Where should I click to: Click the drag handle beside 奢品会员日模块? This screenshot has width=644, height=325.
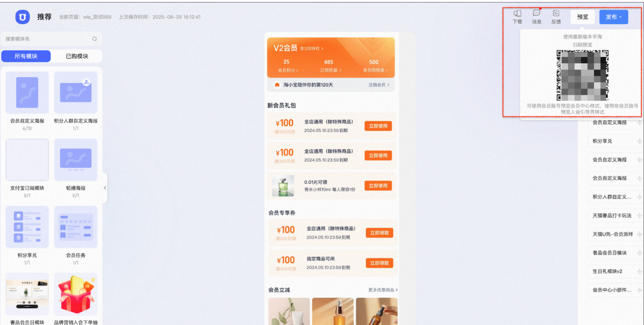click(639, 253)
